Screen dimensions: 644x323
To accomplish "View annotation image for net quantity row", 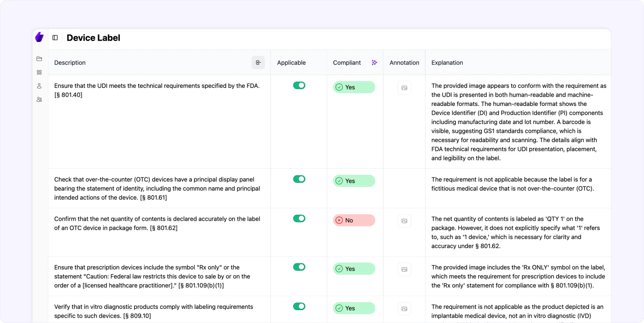I will tap(405, 221).
